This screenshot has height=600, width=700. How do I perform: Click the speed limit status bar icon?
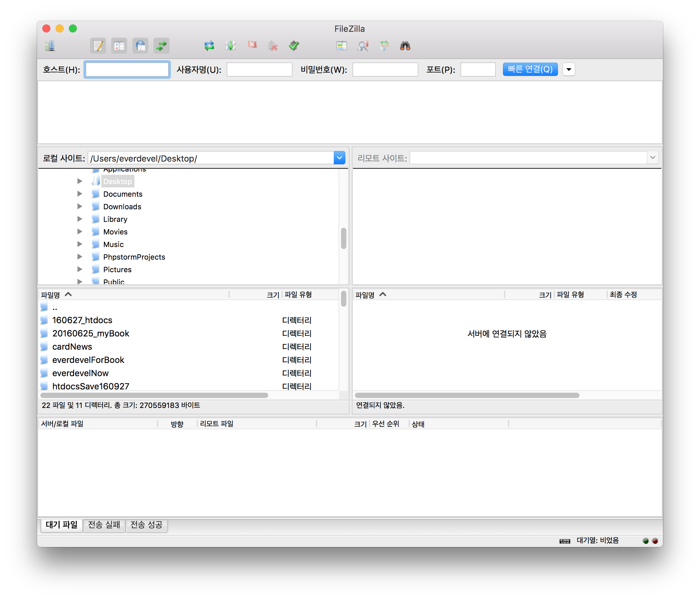coord(565,541)
